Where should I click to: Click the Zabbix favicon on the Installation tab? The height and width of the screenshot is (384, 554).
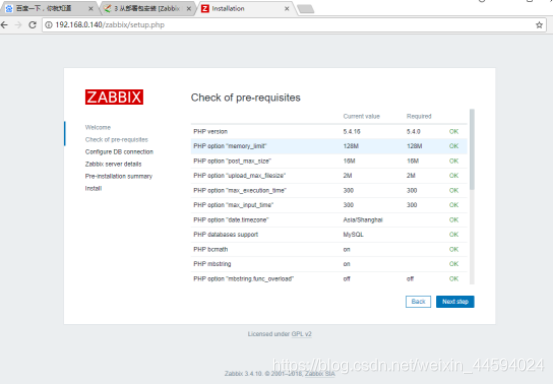click(x=205, y=8)
